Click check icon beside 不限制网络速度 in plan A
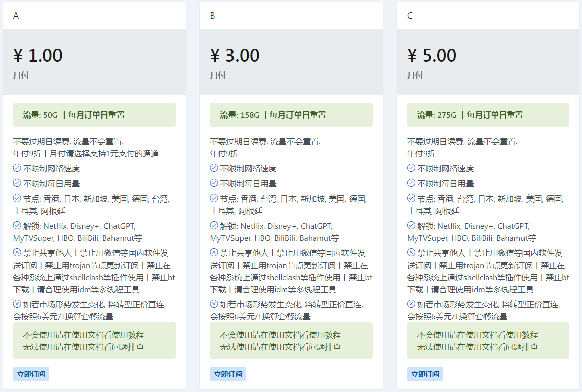The width and height of the screenshot is (582, 392). (17, 168)
